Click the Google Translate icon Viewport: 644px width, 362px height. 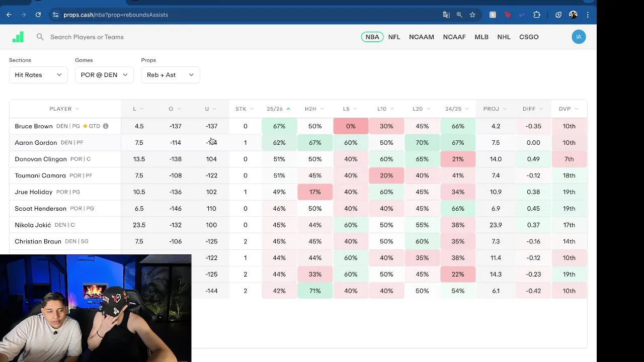[x=446, y=15]
